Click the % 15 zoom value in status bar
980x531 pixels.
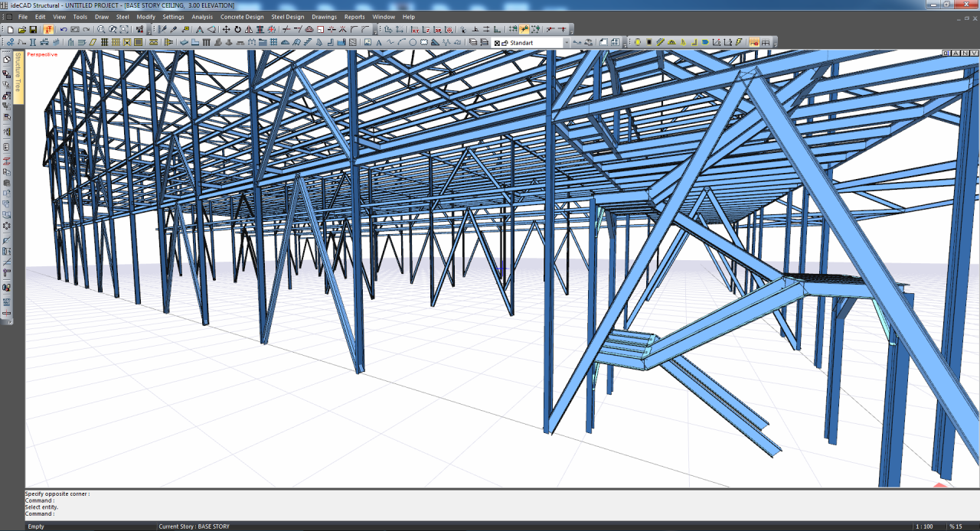tap(956, 526)
